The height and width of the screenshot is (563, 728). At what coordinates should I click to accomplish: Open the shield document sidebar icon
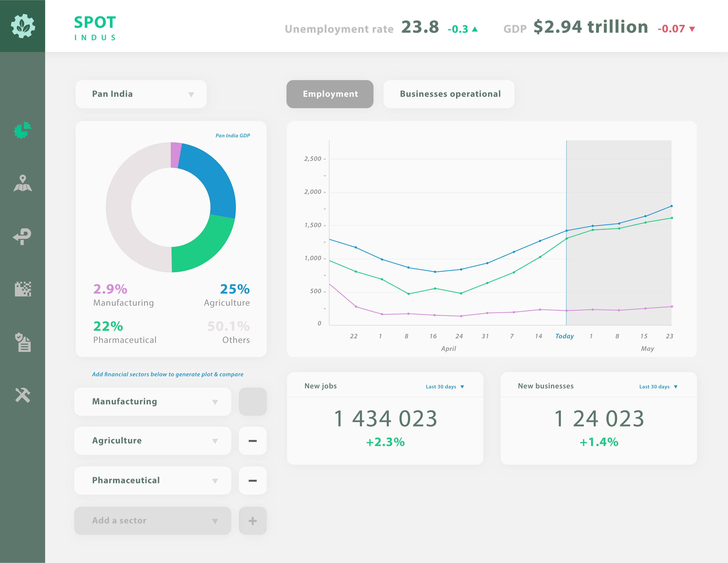click(x=23, y=342)
